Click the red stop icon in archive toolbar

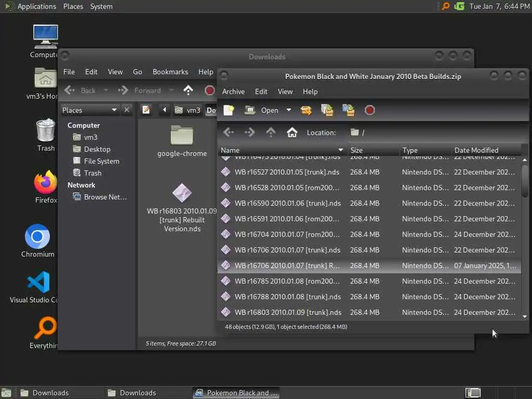(369, 110)
